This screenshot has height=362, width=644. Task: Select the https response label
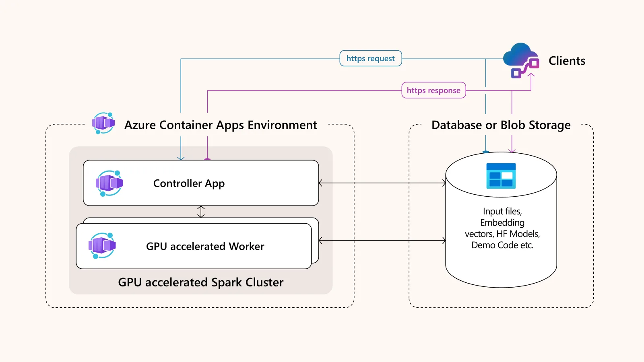point(433,90)
